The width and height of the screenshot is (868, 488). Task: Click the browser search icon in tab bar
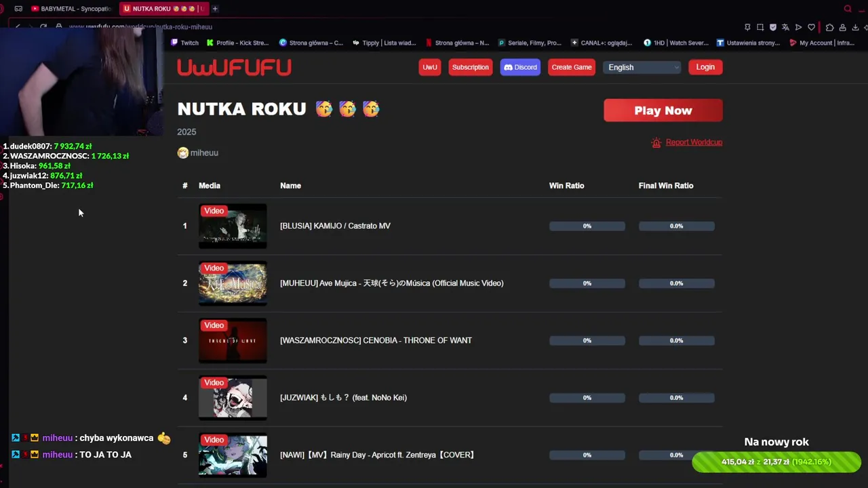pos(848,9)
